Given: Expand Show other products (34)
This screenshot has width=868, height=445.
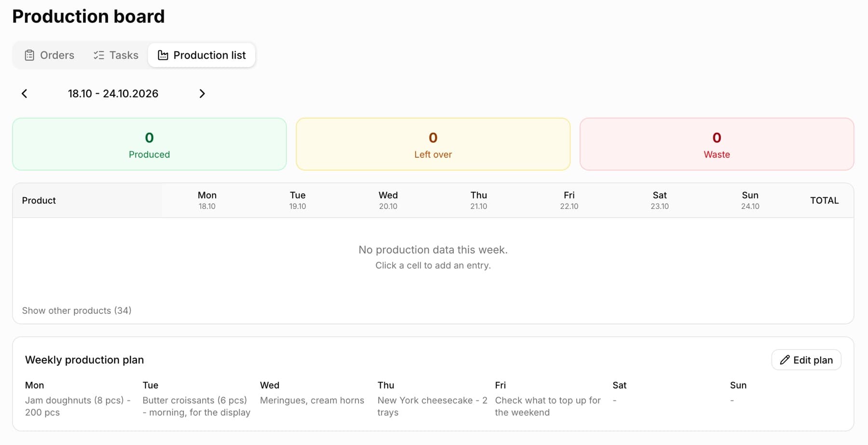Looking at the screenshot, I should pos(77,310).
